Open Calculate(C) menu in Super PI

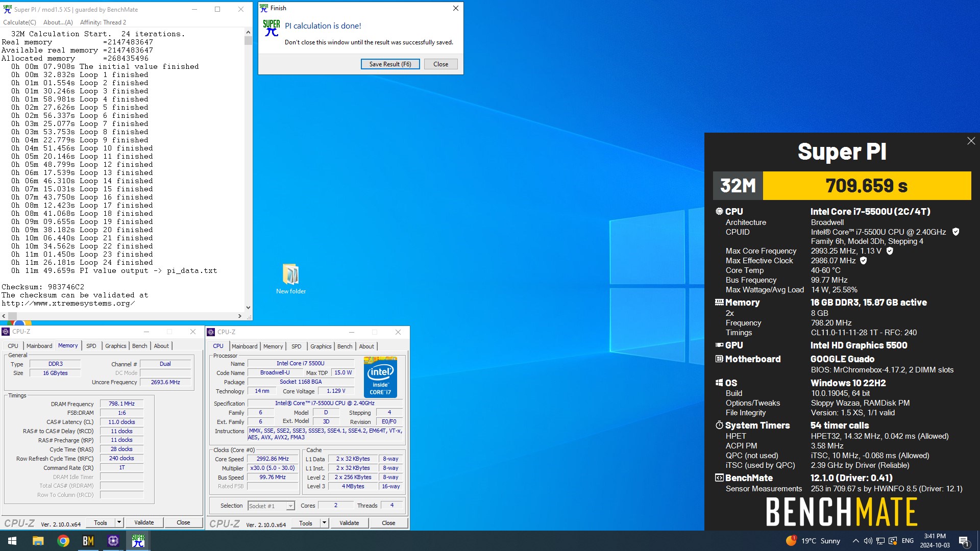pos(19,22)
